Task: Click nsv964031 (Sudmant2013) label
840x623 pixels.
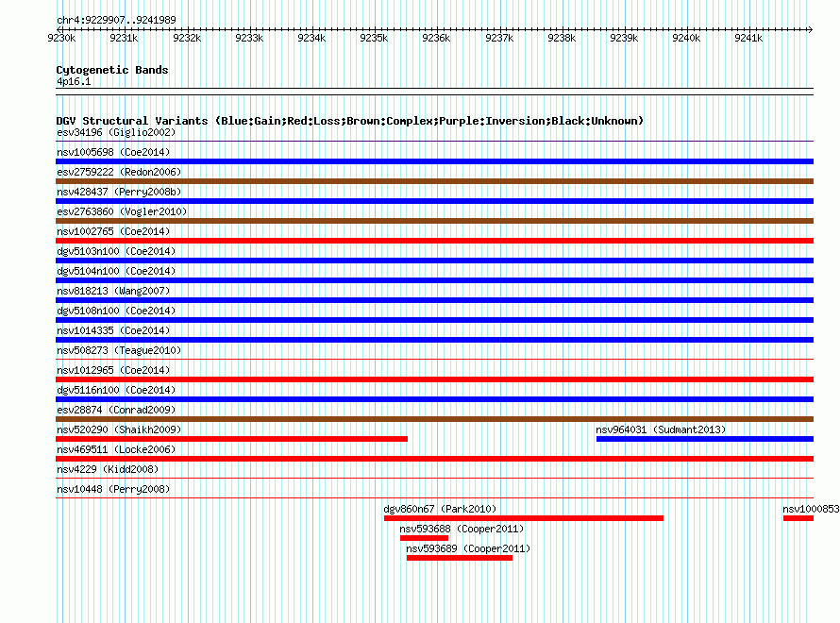Action: 661,429
